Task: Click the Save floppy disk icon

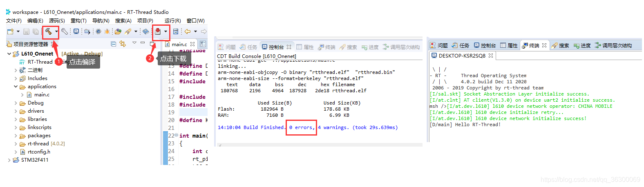Action: 26,31
